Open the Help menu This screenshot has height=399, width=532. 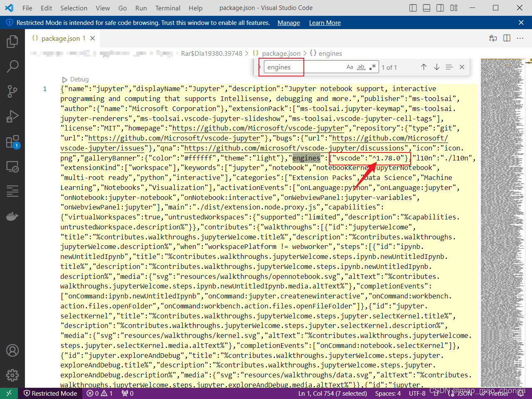click(195, 8)
